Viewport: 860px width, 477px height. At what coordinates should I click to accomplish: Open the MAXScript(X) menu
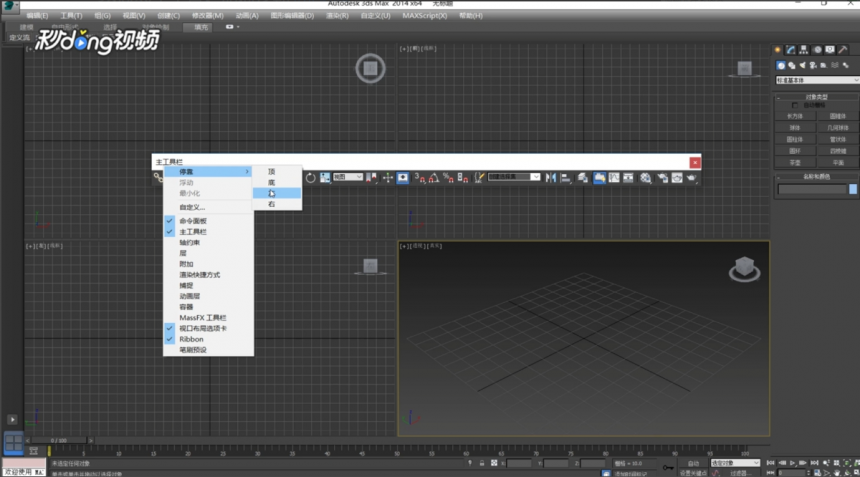click(x=425, y=15)
